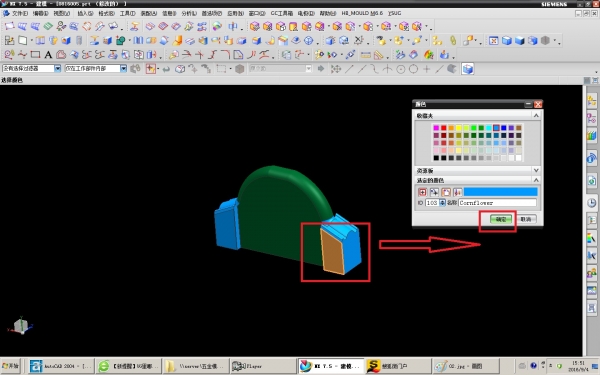Click the clock history icon in right sidebar

592,202
